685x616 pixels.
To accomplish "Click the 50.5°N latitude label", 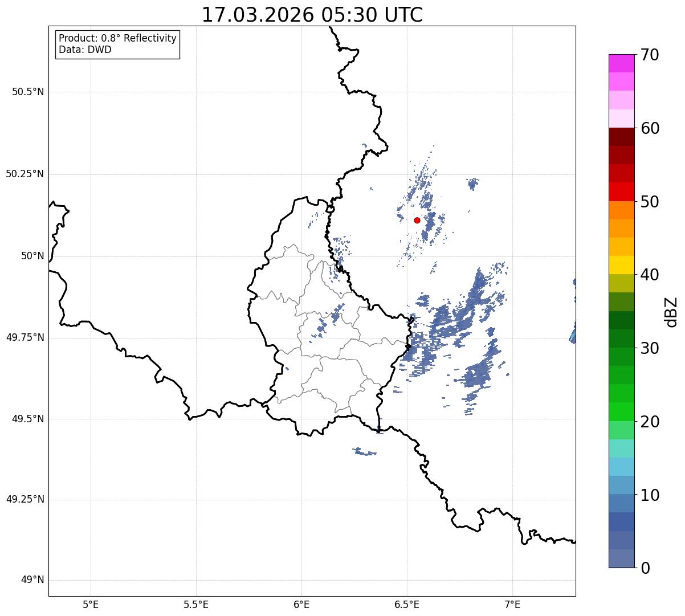I will tap(28, 92).
